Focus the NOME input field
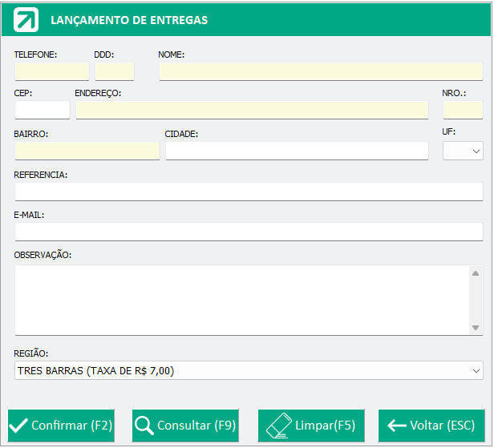 (x=321, y=71)
